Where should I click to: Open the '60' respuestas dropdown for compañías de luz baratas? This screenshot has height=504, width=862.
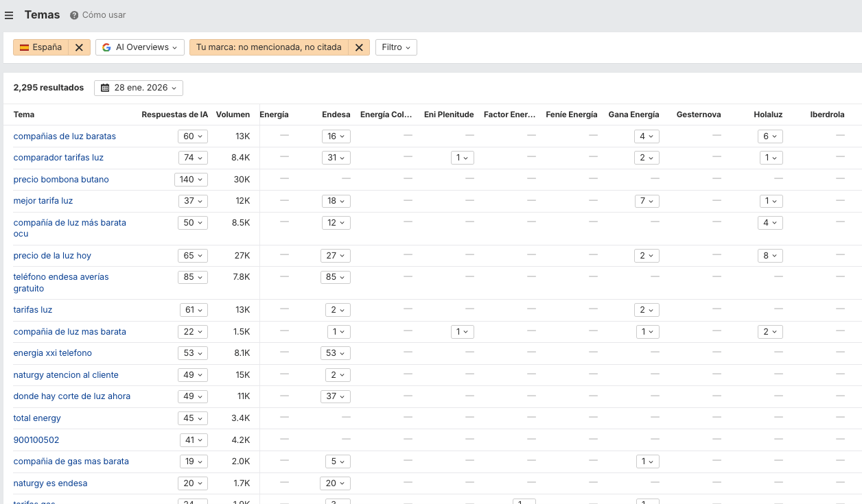pos(193,136)
